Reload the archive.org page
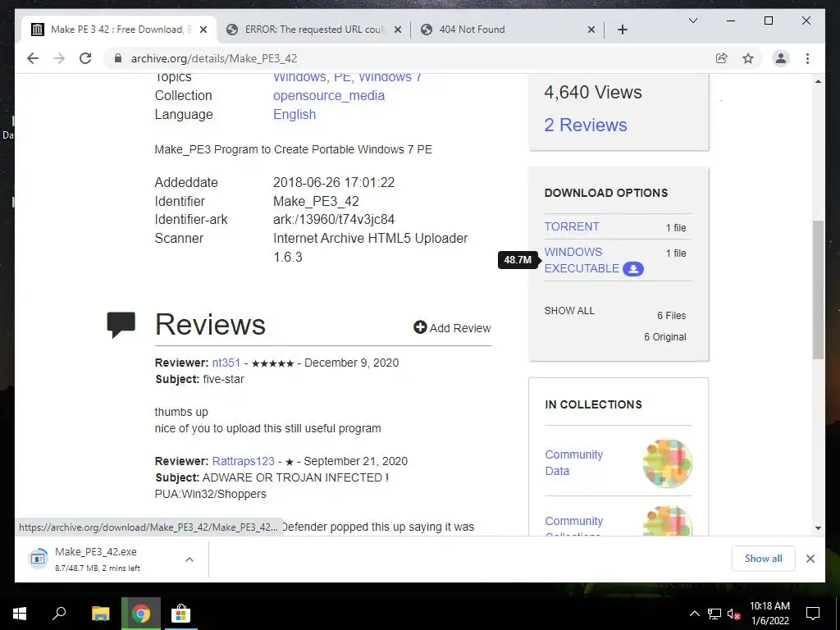Viewport: 840px width, 630px height. point(85,58)
